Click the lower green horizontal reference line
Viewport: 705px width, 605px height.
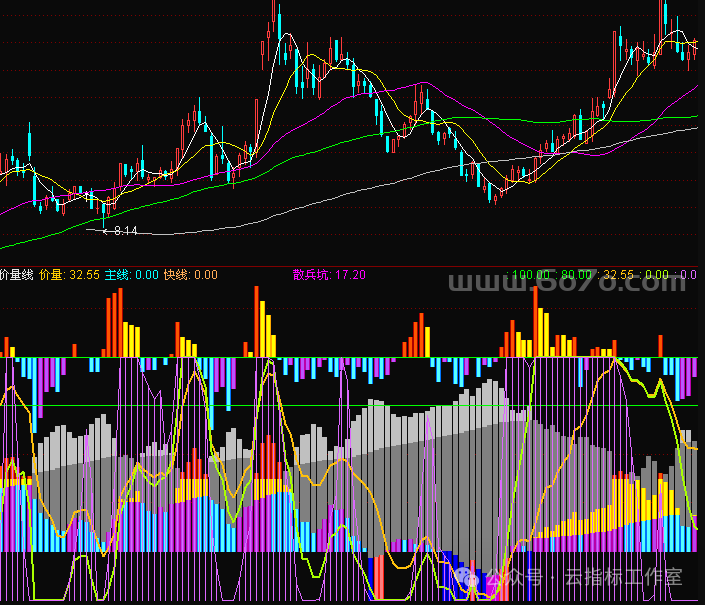point(352,405)
